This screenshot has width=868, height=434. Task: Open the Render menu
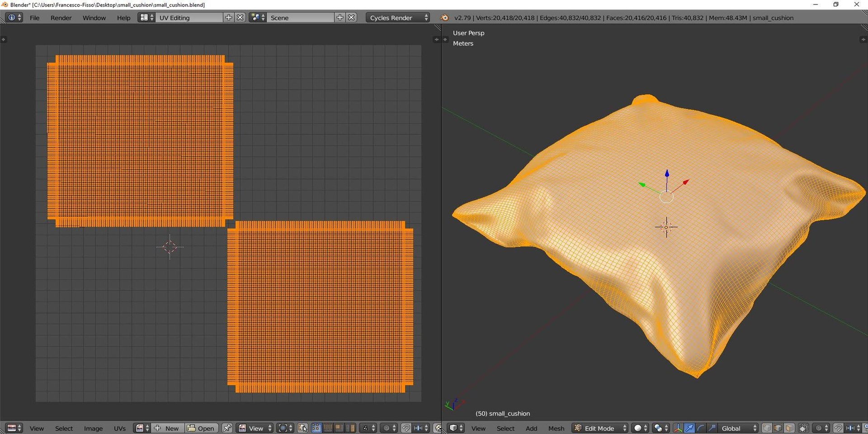point(61,18)
